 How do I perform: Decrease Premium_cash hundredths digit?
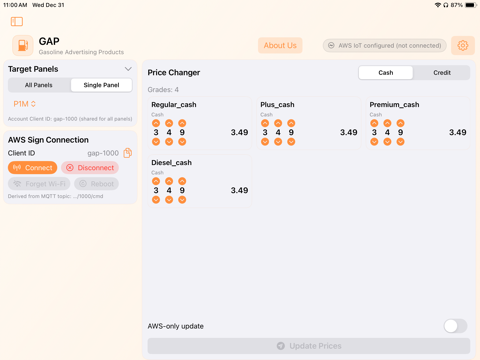pos(400,142)
